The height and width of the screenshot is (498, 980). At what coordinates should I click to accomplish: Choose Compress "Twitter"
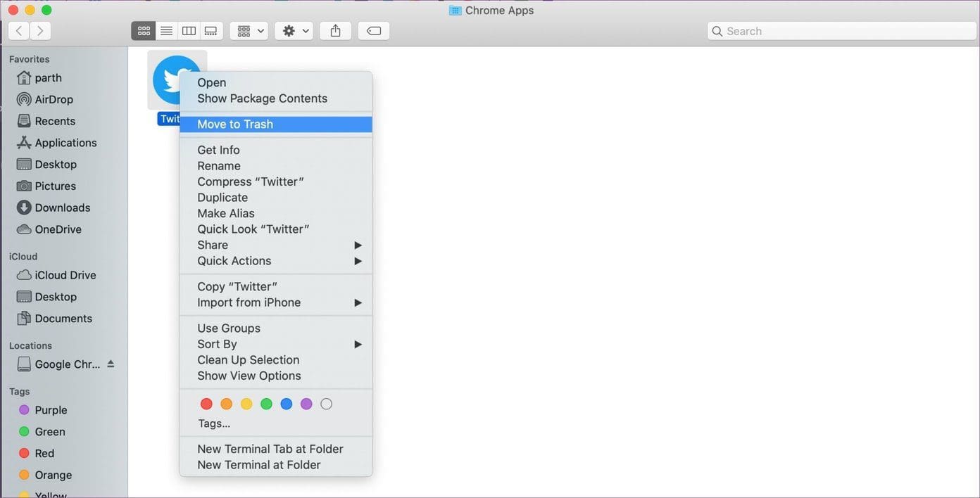276,181
